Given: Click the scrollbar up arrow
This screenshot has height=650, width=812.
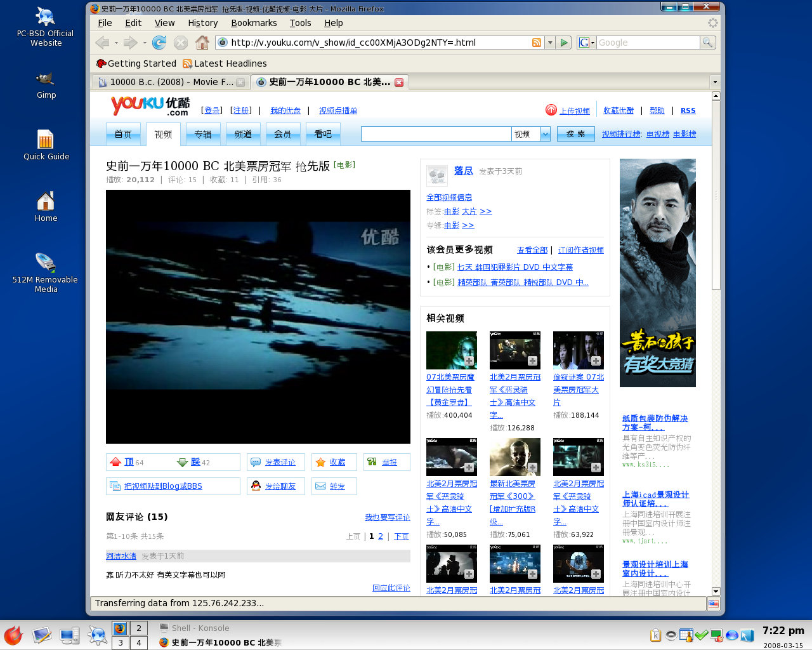Looking at the screenshot, I should tap(716, 96).
